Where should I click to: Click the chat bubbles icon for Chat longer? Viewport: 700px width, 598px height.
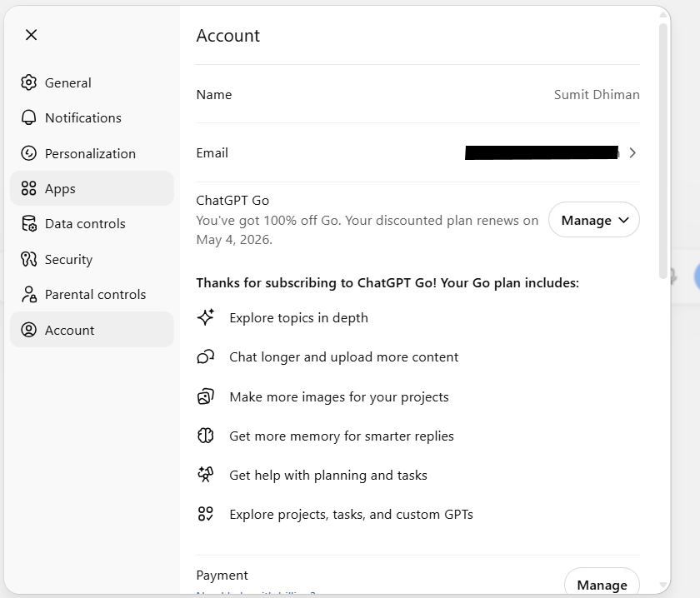[x=206, y=356]
